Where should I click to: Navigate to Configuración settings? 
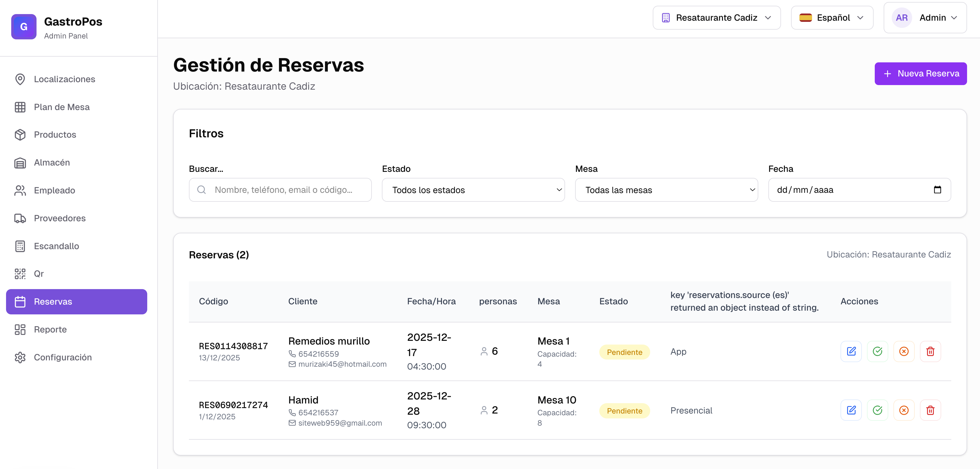[x=63, y=357]
